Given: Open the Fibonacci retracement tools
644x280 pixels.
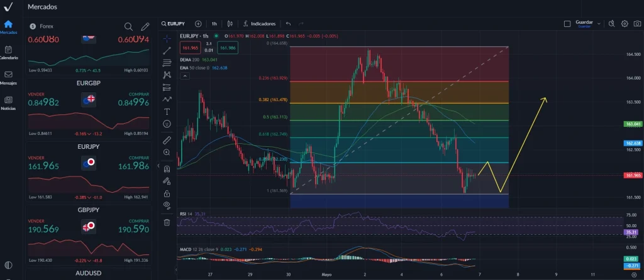Looking at the screenshot, I should pyautogui.click(x=167, y=63).
